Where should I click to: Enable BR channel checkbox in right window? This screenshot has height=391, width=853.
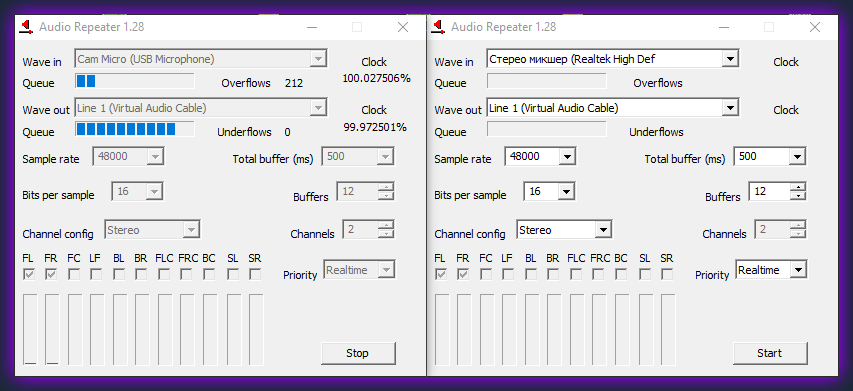[553, 275]
